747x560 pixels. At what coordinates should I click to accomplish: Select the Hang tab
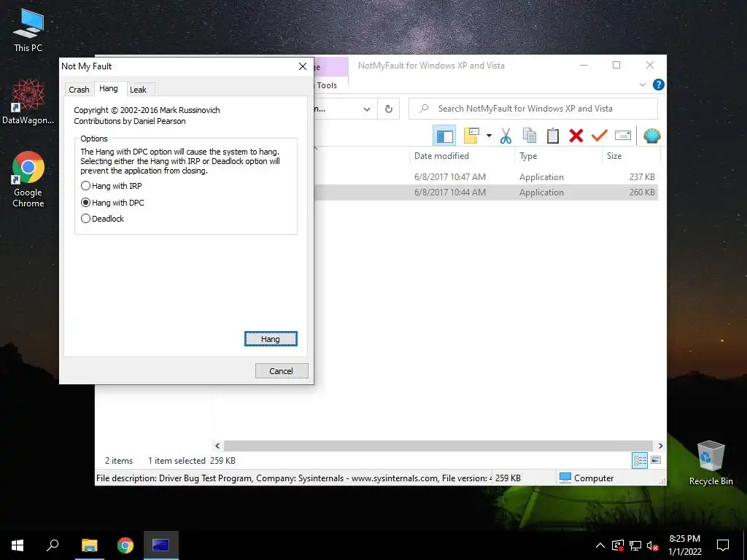pos(109,88)
